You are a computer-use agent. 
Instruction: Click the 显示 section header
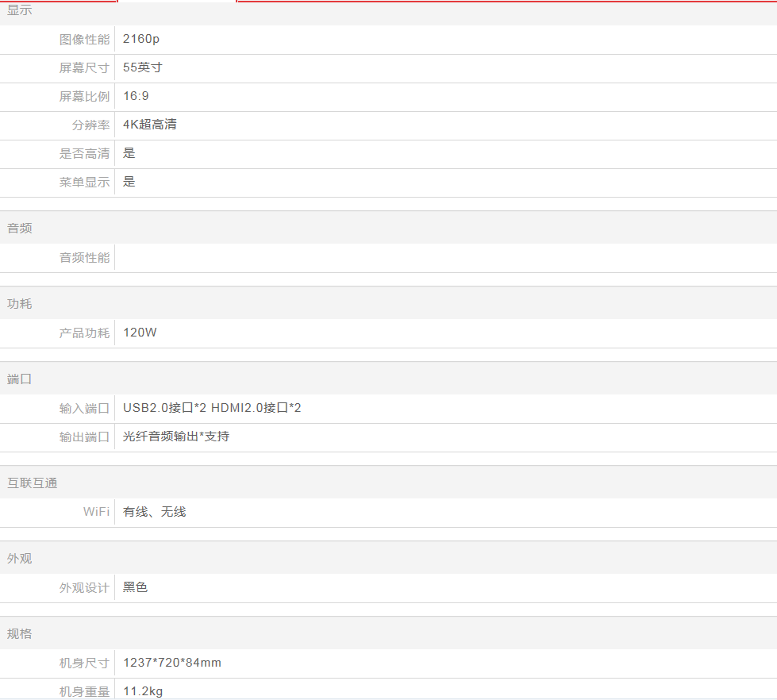coord(20,11)
